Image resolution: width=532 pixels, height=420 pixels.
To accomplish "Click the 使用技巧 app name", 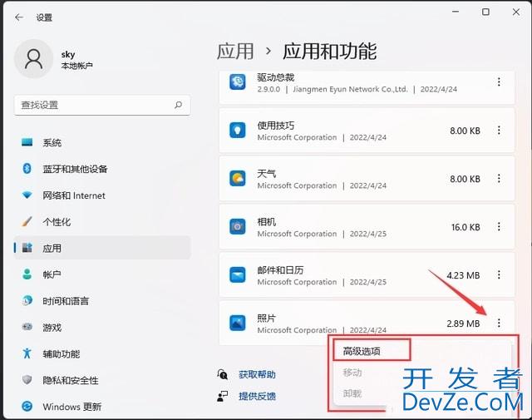I will [x=275, y=126].
